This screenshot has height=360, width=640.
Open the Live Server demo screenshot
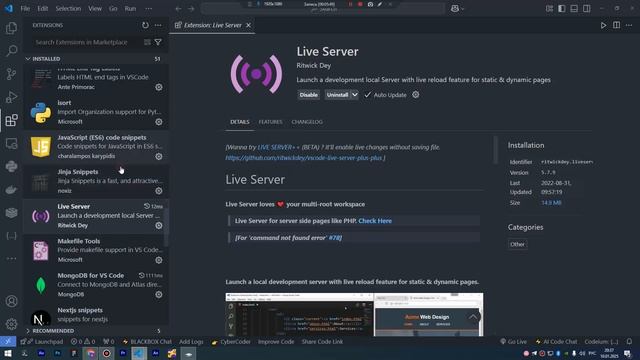click(354, 314)
